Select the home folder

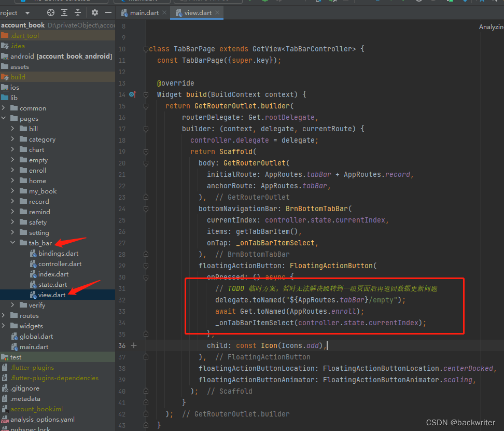pos(58,180)
